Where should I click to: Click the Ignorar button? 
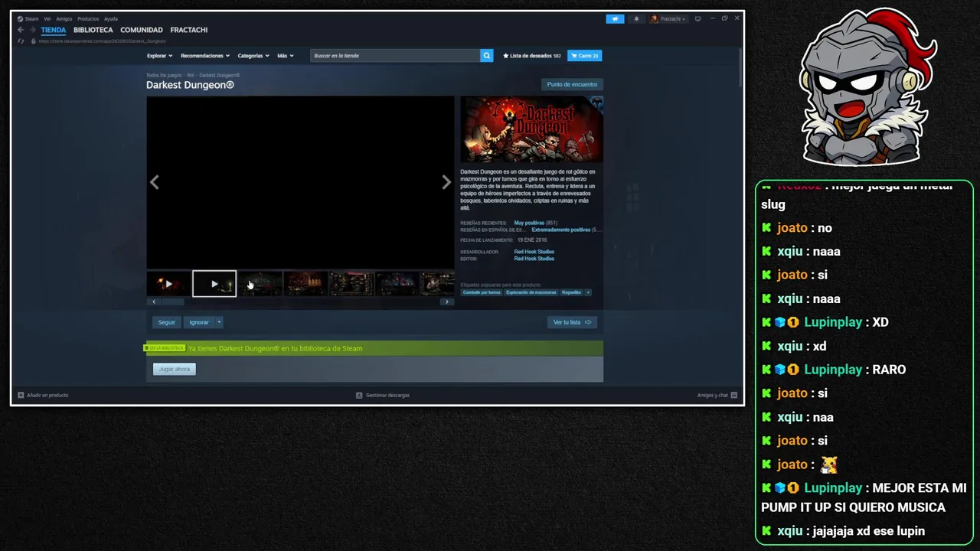[199, 322]
